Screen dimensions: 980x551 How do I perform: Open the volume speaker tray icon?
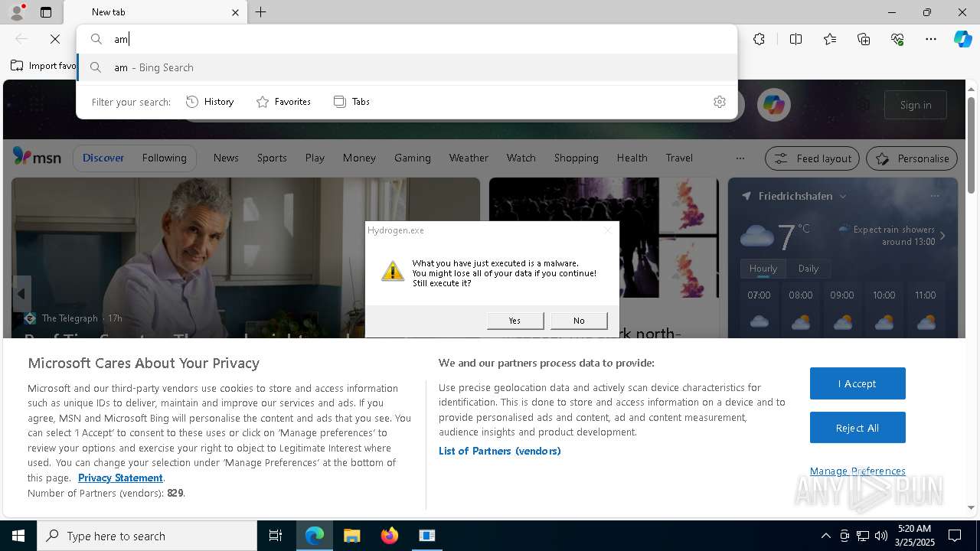tap(881, 536)
